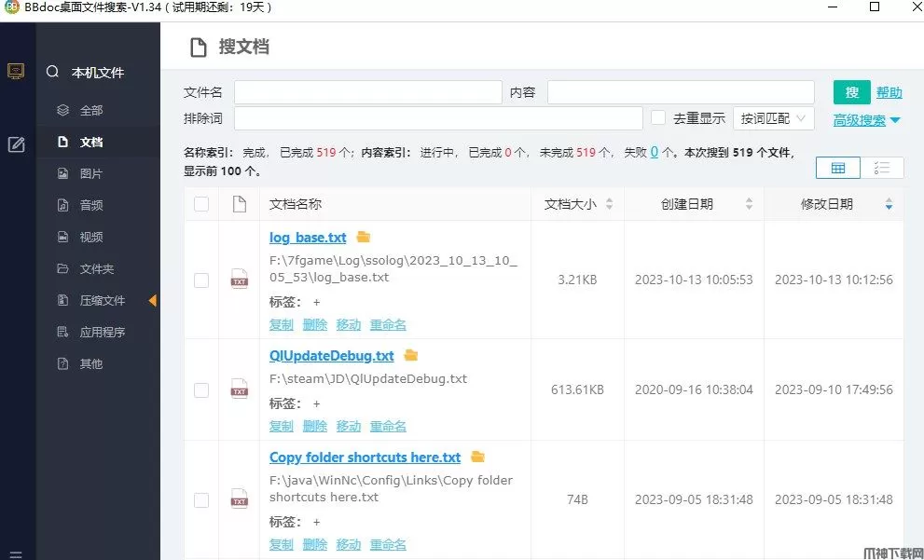Open the log_base.txt file link
Screen dimensions: 924x560
pyautogui.click(x=308, y=238)
